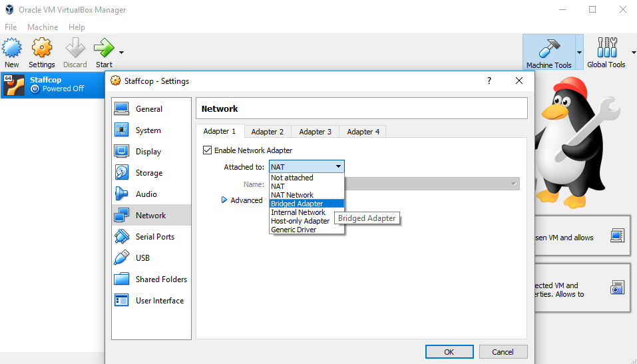Open the Audio settings category
Viewport: 637px width, 364px height.
(151, 194)
